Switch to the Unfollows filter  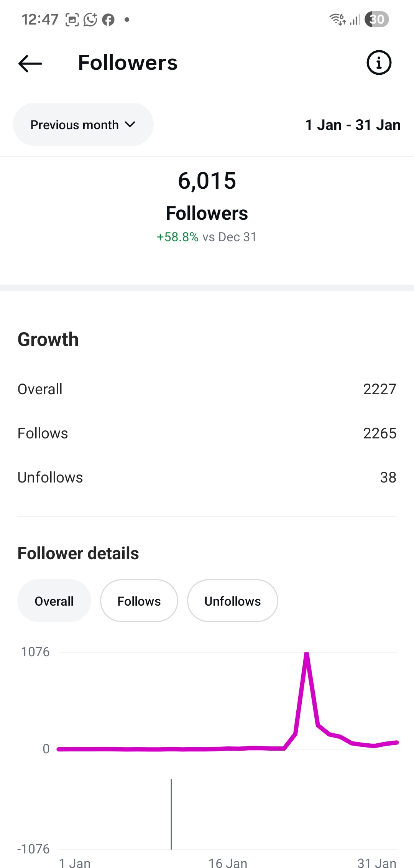pos(232,601)
